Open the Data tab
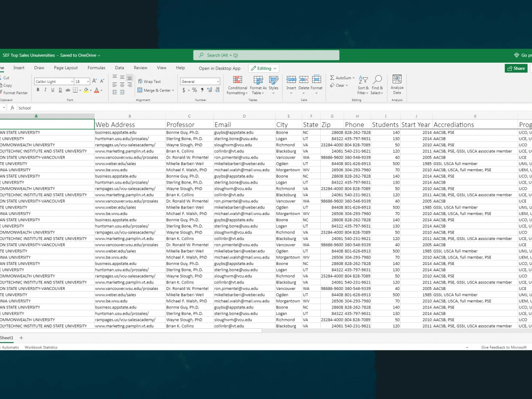The image size is (532, 399). point(119,68)
